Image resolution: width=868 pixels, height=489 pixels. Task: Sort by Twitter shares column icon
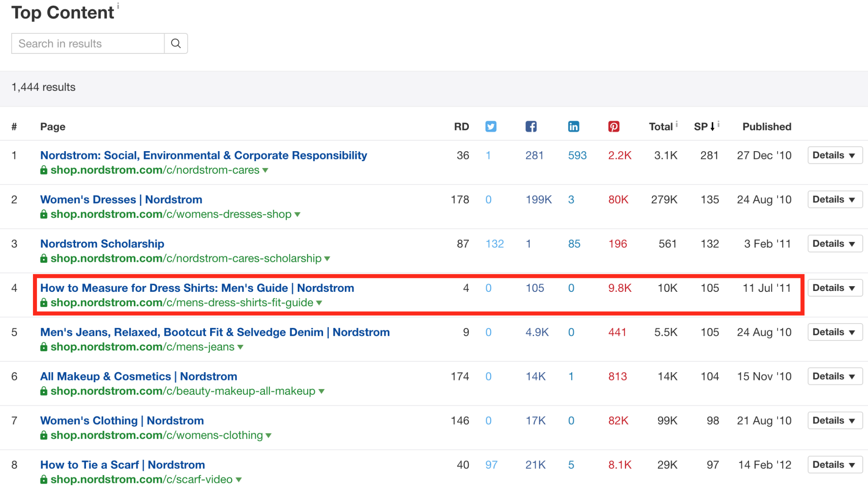coord(491,126)
